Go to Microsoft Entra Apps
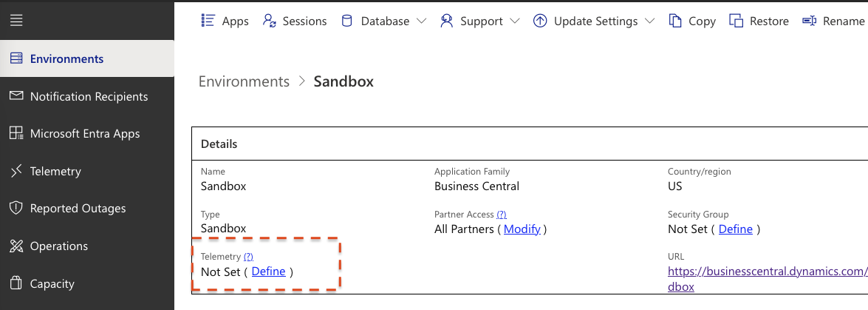The image size is (868, 310). click(85, 134)
